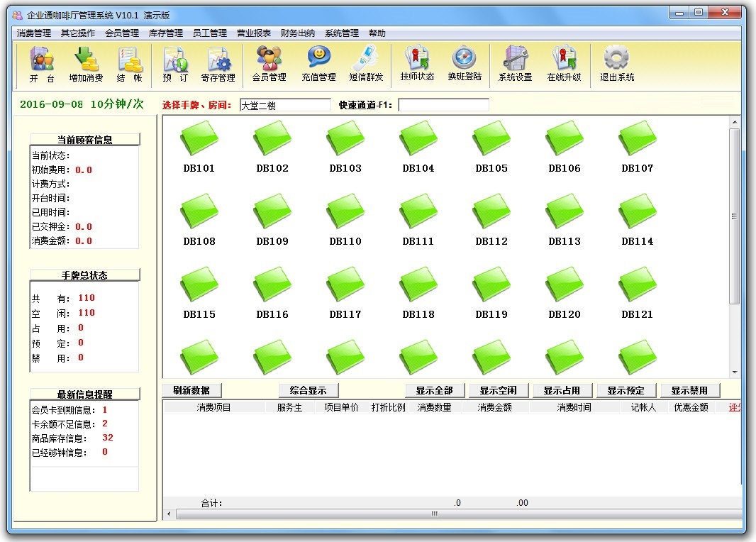Open 短信群发 SMS icon
Viewport: 756px width, 542px height.
point(366,64)
